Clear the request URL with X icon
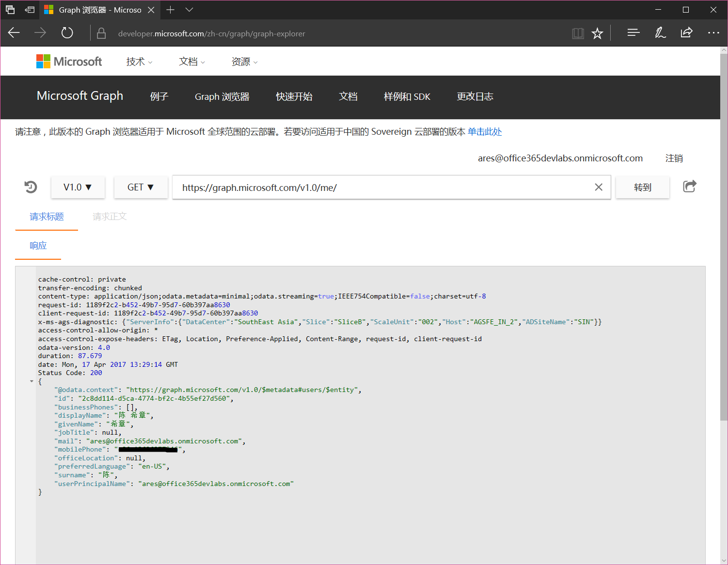Viewport: 728px width, 565px height. (599, 188)
